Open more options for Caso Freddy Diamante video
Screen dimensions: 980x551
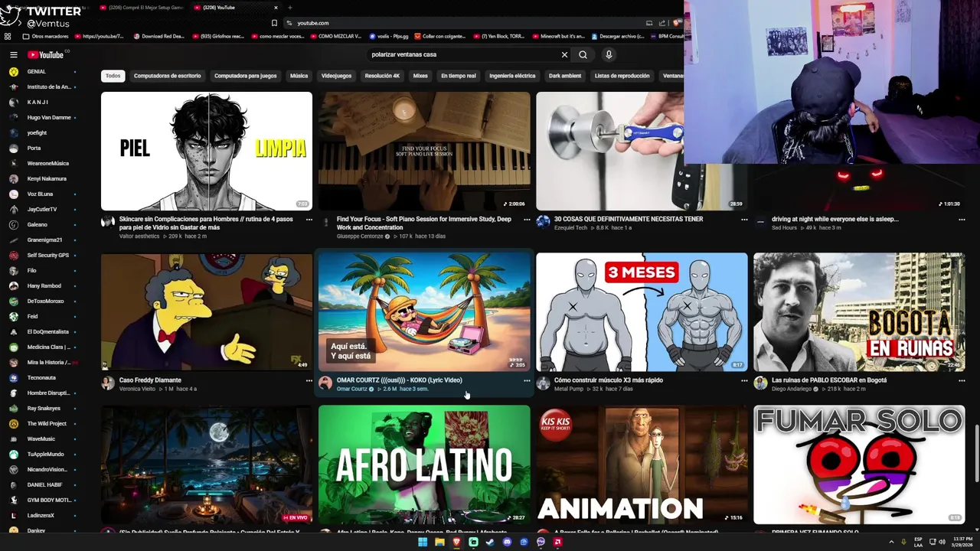(309, 380)
